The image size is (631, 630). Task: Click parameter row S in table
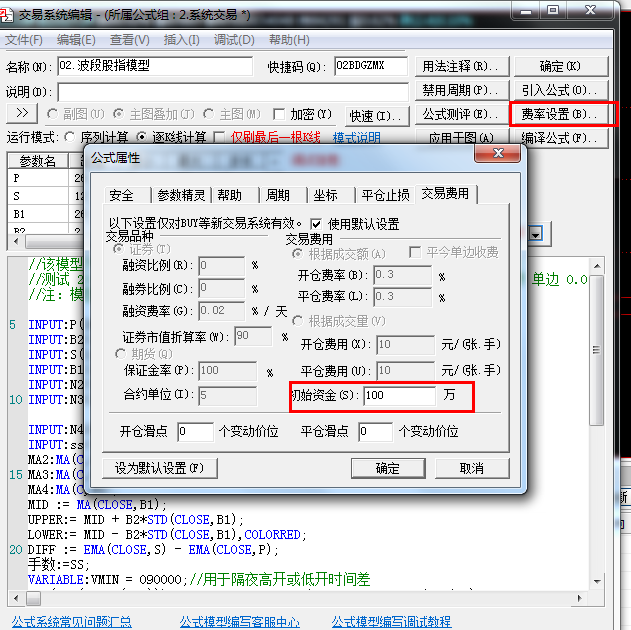(x=45, y=196)
